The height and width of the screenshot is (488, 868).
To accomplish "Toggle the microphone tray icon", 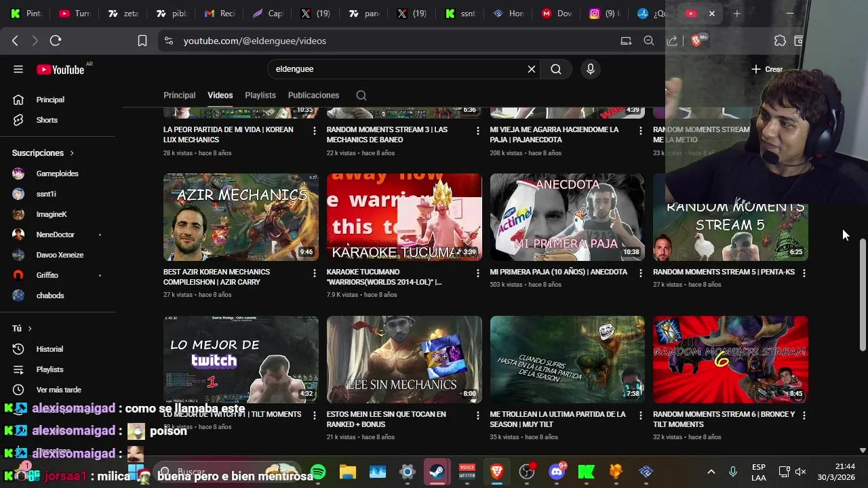I will click(733, 472).
